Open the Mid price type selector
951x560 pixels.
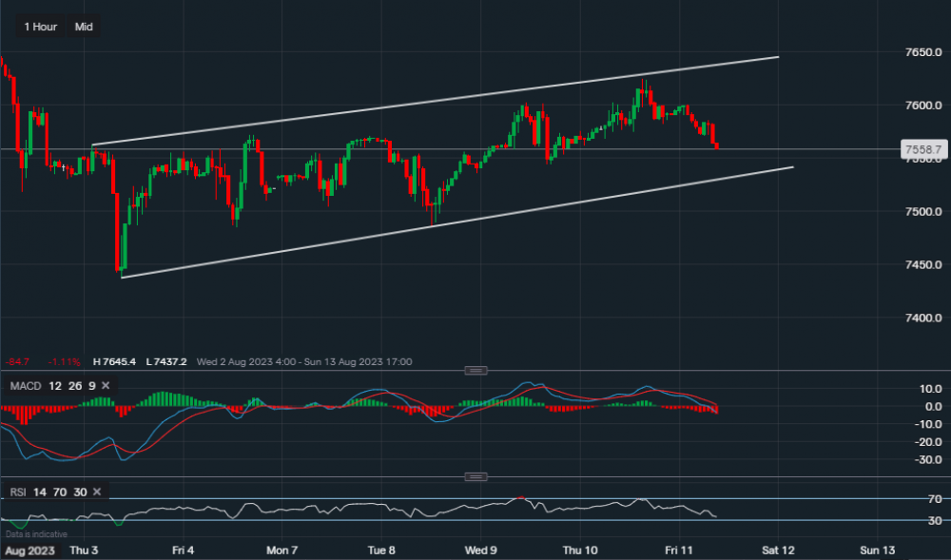click(84, 27)
